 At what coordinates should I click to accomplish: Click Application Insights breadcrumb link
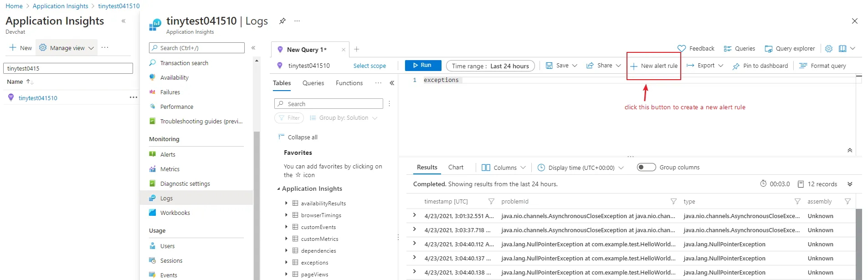(61, 6)
